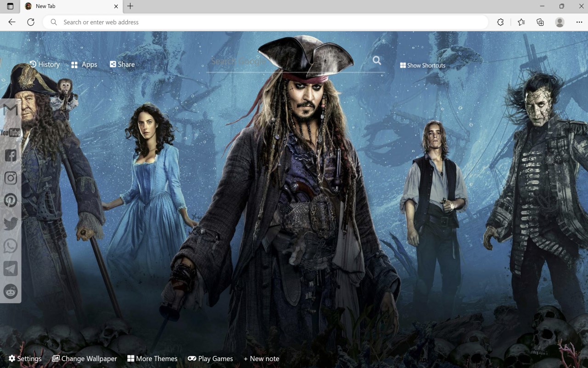Launch Instagram from the sidebar
This screenshot has width=588, height=368.
[x=11, y=178]
